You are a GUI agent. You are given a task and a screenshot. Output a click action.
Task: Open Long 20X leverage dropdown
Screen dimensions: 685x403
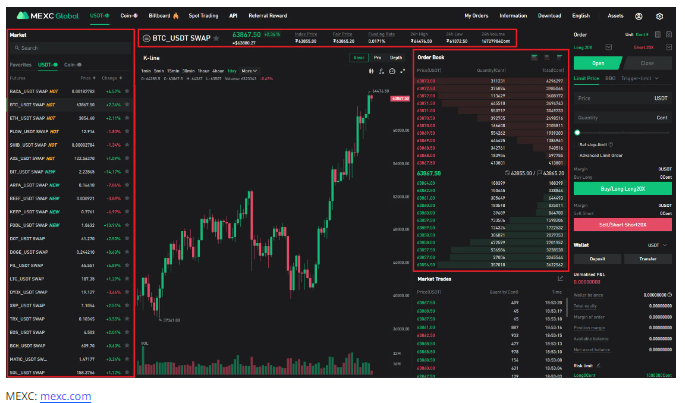tap(608, 47)
